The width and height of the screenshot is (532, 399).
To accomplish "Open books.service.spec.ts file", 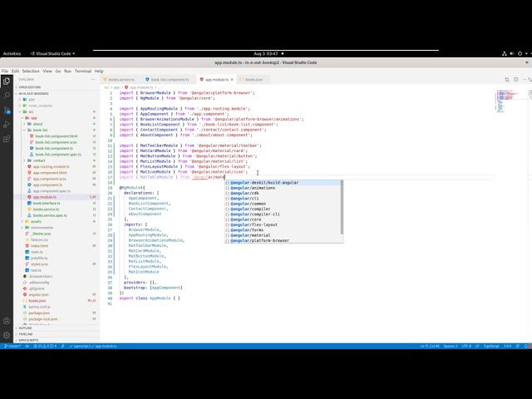I will point(50,215).
